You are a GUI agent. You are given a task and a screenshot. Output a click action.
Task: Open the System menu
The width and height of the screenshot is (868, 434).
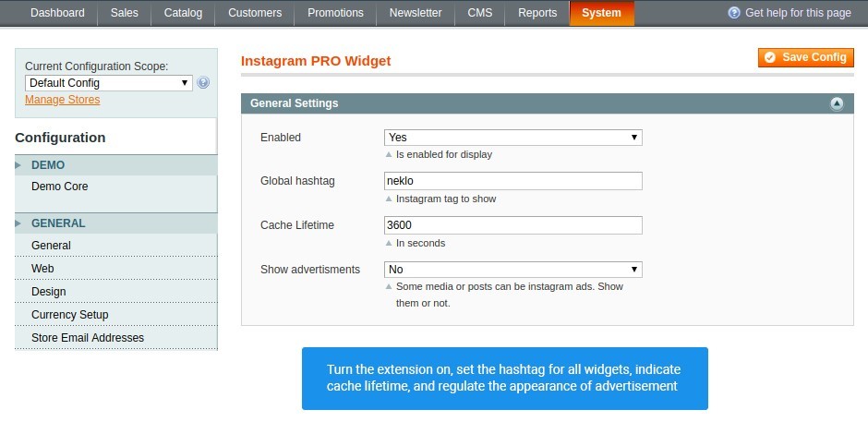click(x=601, y=13)
